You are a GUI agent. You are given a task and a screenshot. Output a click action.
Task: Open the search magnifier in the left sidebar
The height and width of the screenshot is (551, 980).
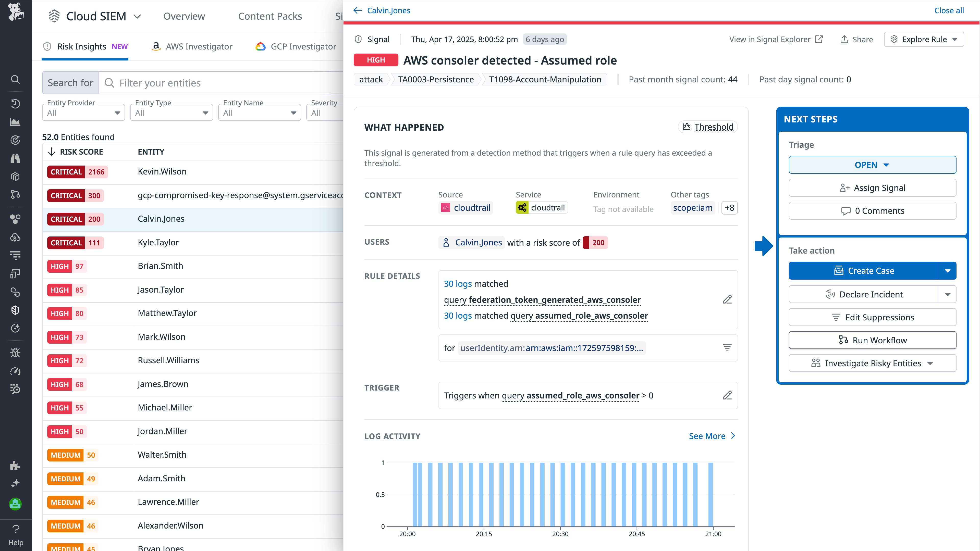pos(15,80)
